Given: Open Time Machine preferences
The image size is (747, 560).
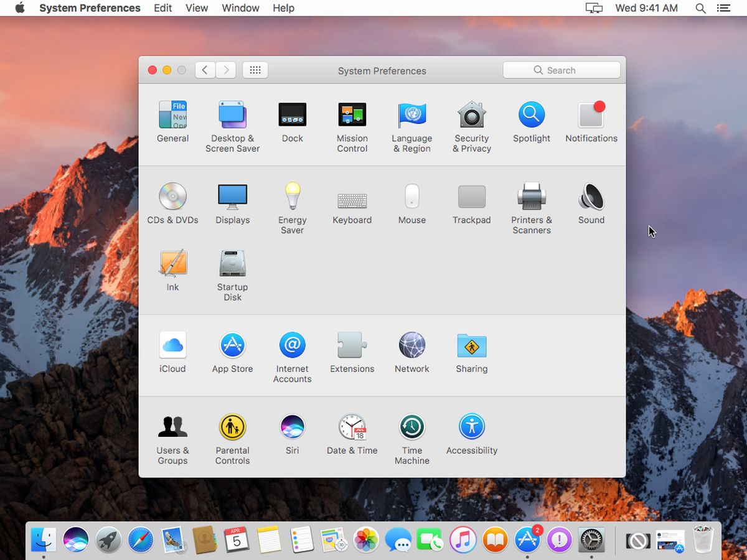Looking at the screenshot, I should click(x=411, y=439).
